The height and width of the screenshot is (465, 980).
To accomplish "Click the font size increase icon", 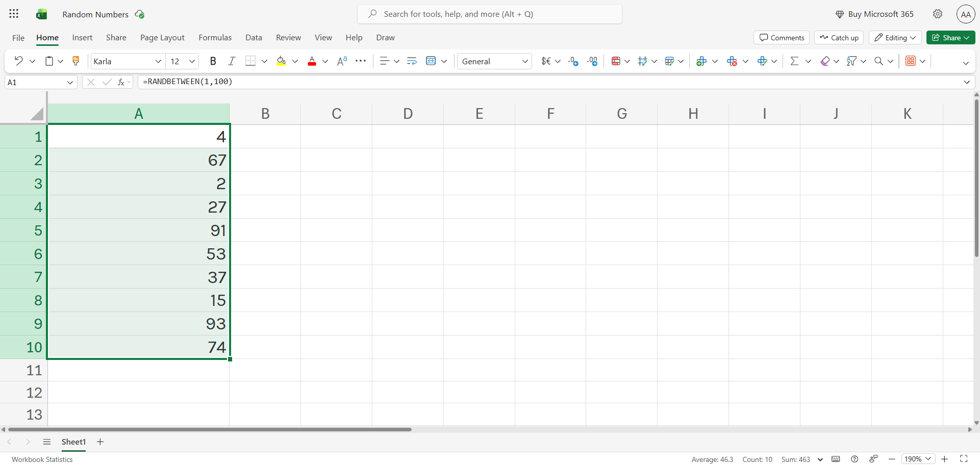I will [342, 61].
